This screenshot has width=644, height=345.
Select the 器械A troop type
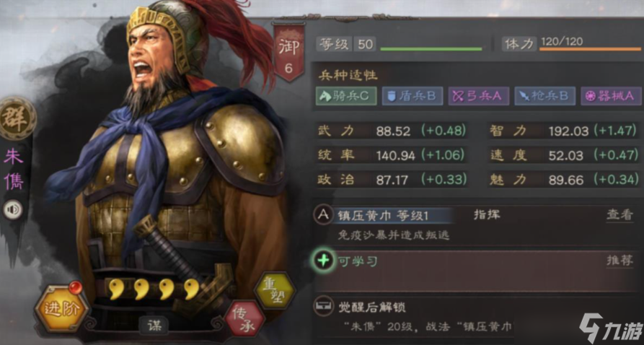pos(611,96)
